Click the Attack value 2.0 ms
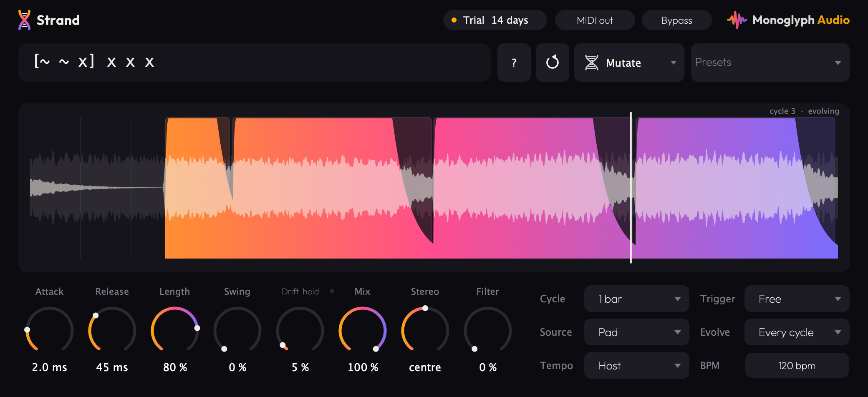This screenshot has height=397, width=868. (49, 367)
